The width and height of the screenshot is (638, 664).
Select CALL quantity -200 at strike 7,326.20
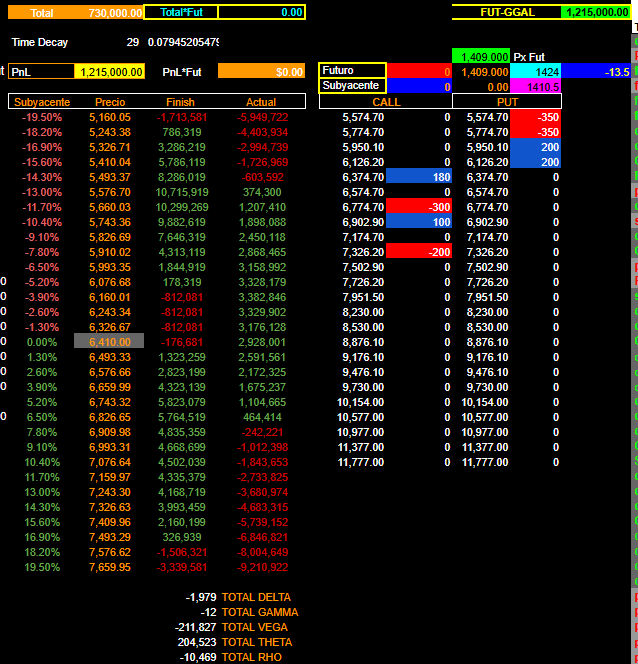tap(419, 252)
